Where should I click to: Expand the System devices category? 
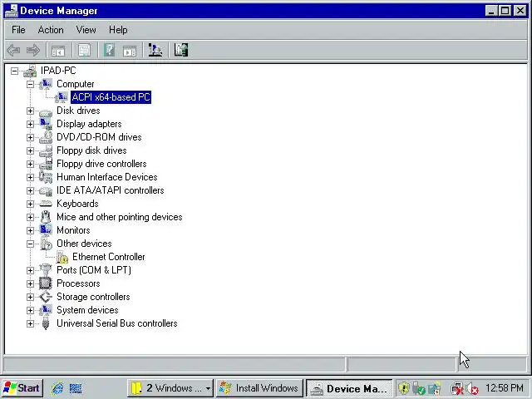click(x=30, y=310)
